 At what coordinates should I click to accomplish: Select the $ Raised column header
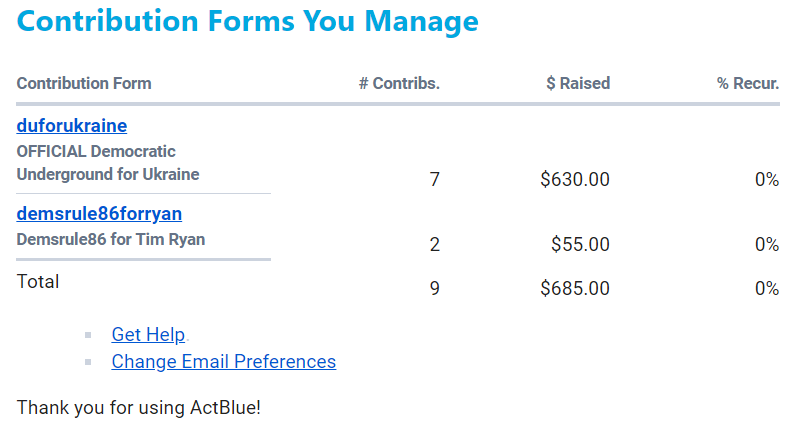578,84
